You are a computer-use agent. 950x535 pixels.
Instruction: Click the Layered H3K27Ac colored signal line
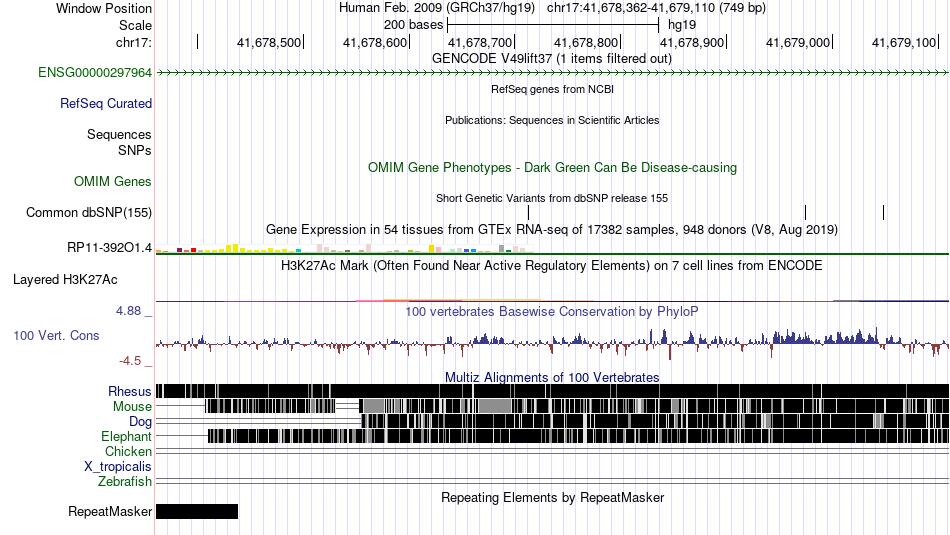[553, 301]
